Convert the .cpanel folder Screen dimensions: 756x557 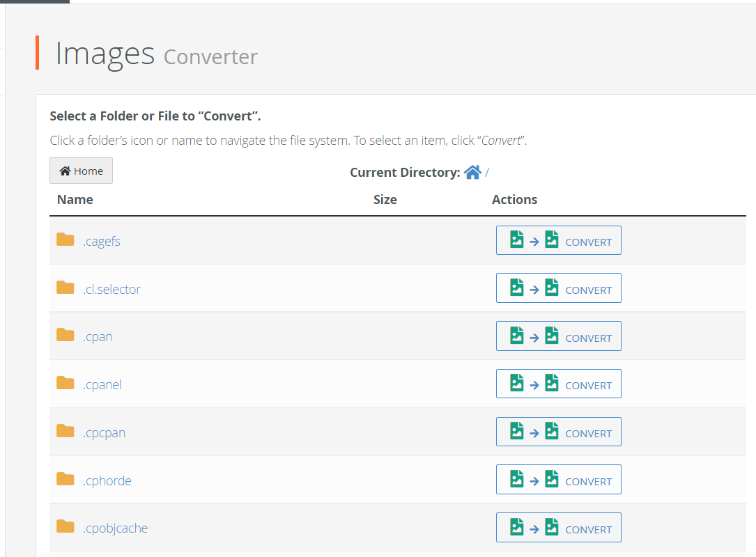point(558,384)
